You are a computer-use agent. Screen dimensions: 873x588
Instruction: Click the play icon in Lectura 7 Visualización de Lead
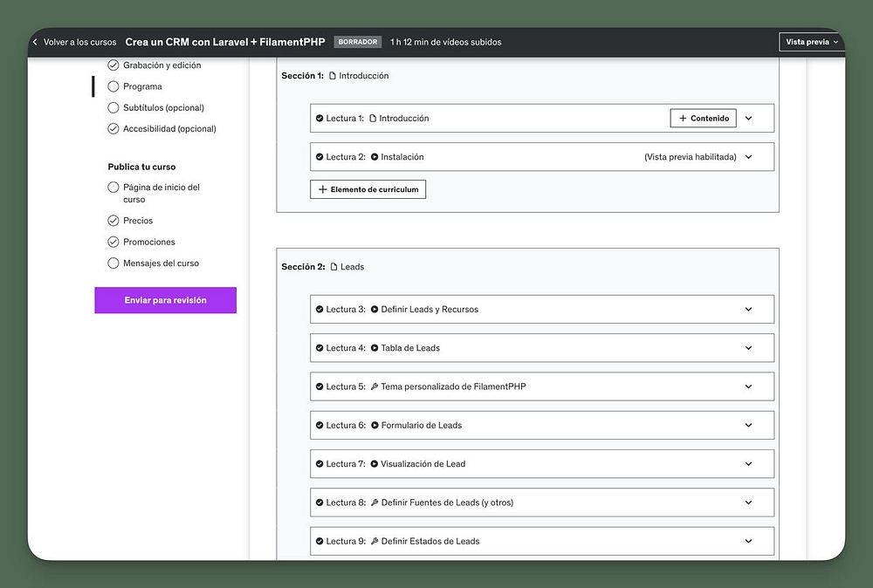(x=375, y=464)
